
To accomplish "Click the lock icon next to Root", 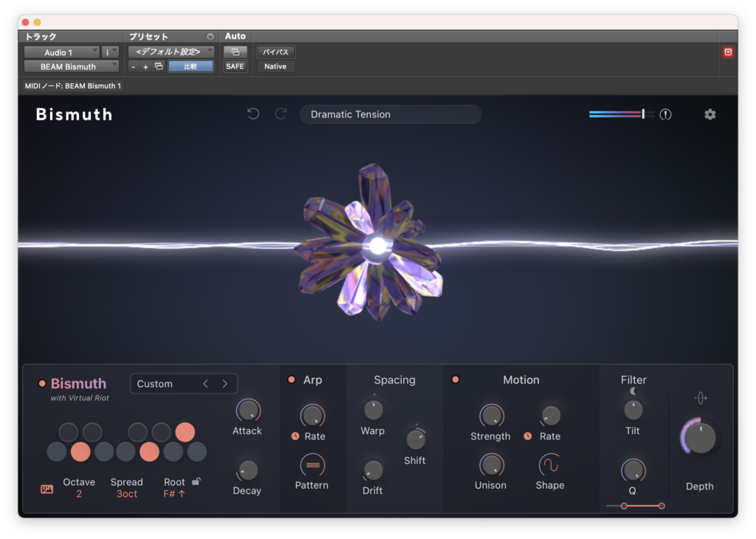I will coord(196,481).
